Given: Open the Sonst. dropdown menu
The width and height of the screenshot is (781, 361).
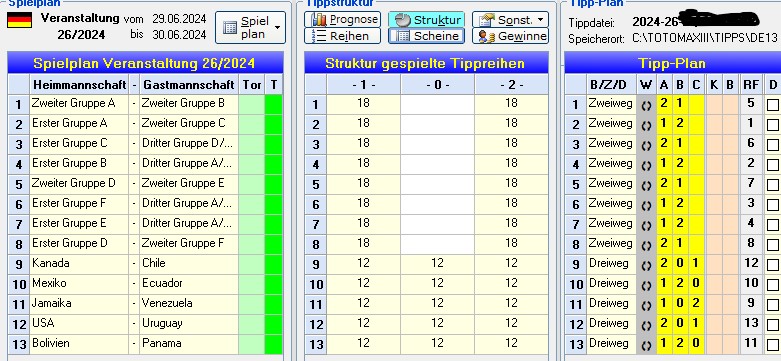Looking at the screenshot, I should (x=510, y=20).
